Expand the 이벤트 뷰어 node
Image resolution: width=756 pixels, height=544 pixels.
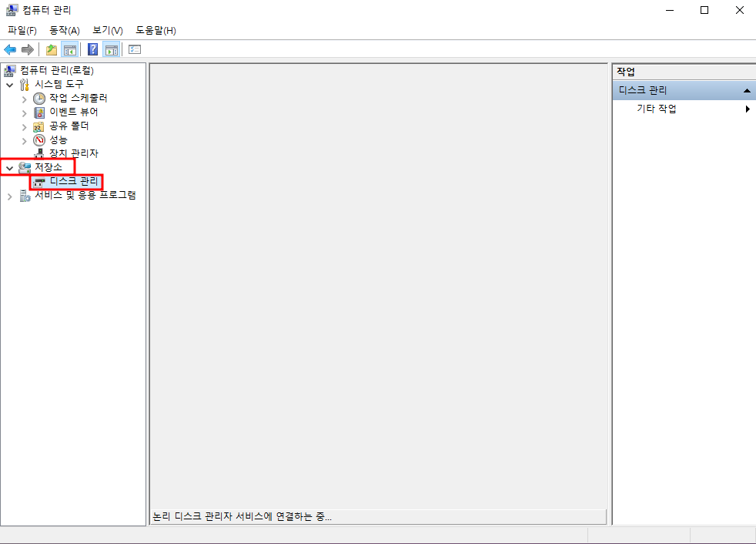(24, 113)
